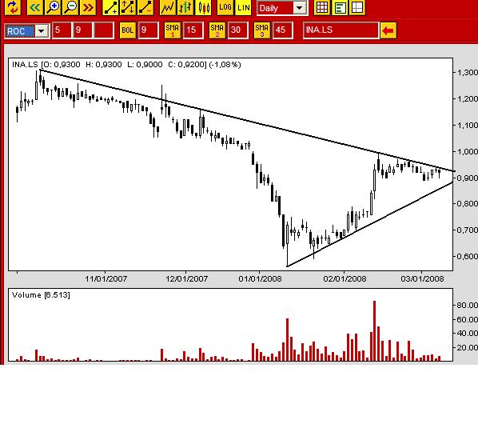Click the refresh chart arrows icon

[13, 7]
